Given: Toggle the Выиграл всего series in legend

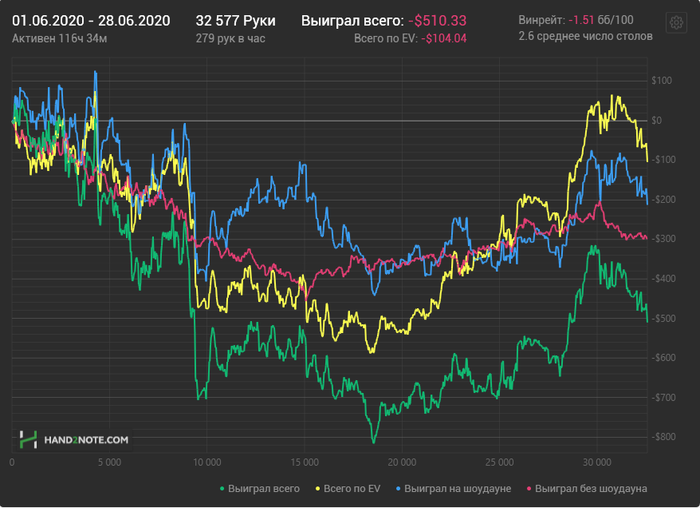Looking at the screenshot, I should pyautogui.click(x=264, y=489).
